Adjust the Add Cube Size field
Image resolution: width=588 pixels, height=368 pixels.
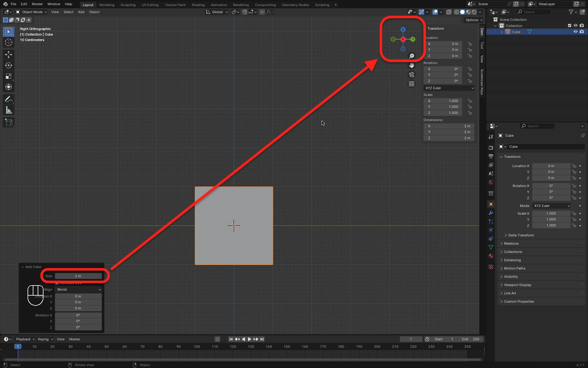pos(78,276)
